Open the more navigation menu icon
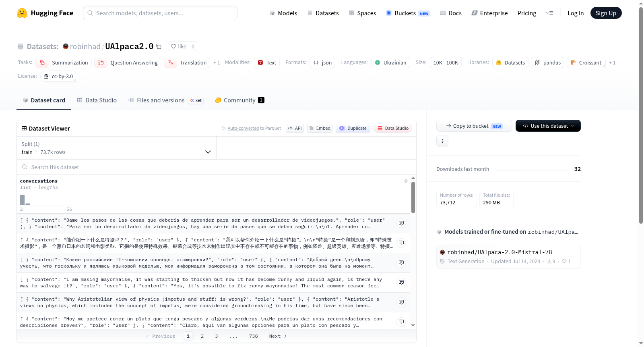Screen dimensions: 644x347 tap(549, 13)
